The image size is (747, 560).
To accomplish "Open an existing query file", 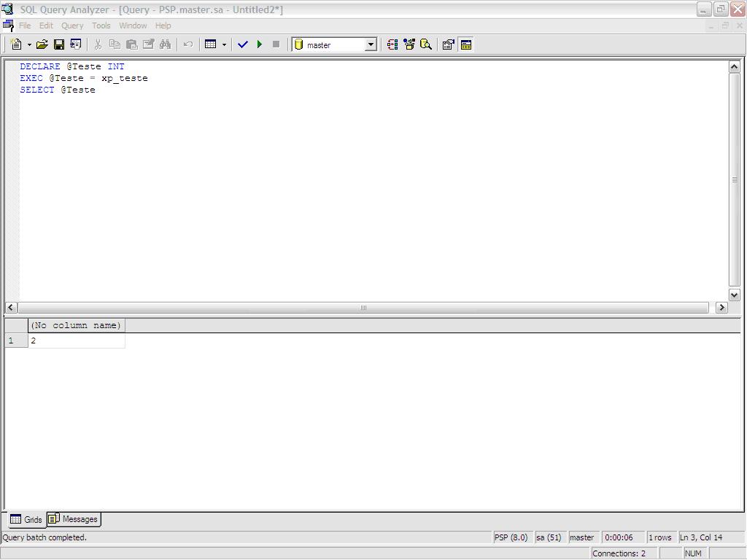I will coord(42,44).
